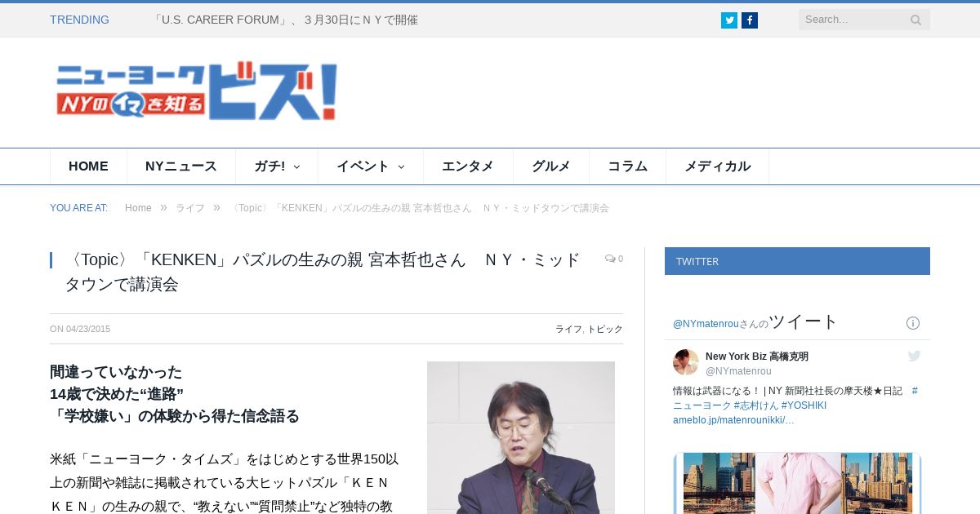Open the Twitter widget info icon
980x514 pixels.
tap(913, 323)
